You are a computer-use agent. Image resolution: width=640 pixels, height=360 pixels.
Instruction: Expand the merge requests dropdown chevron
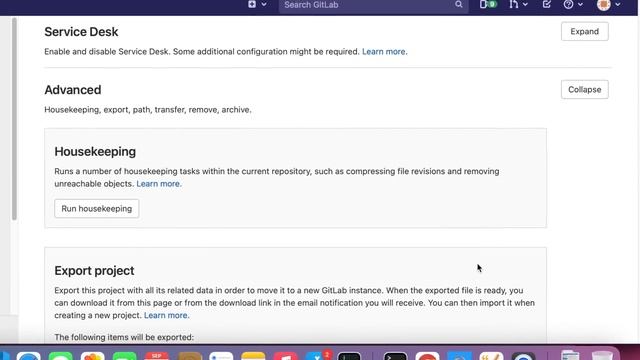coord(525,4)
